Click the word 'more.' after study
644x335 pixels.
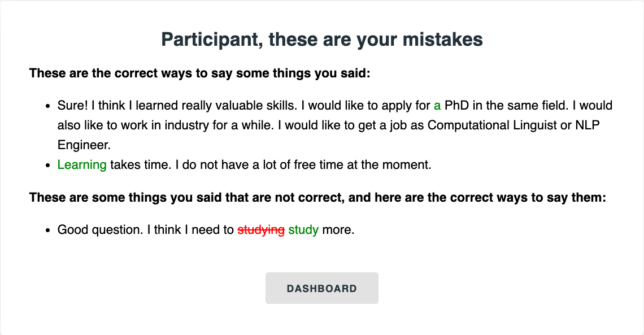click(x=338, y=230)
